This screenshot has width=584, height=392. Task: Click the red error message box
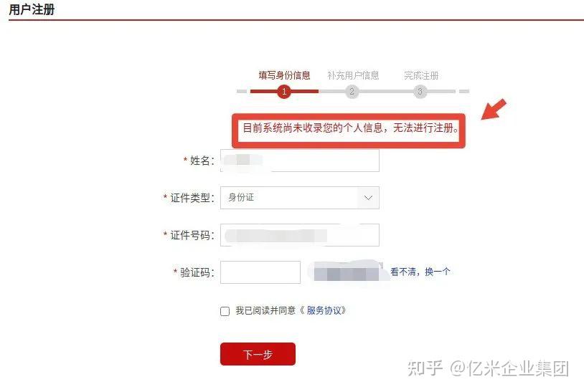(349, 130)
